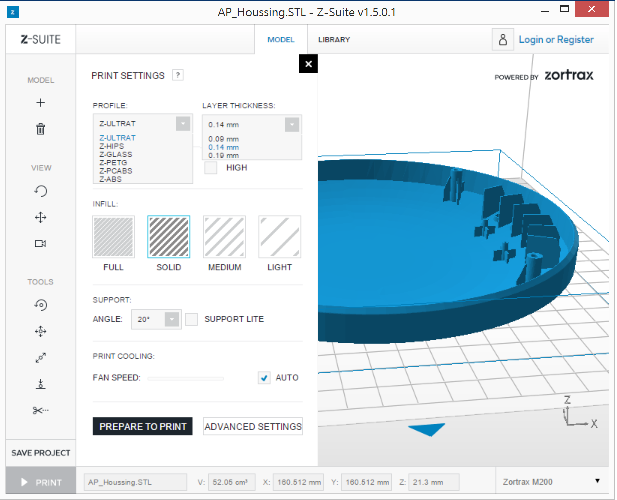Select Z-ULTRAT in the profile list
Image resolution: width=617 pixels, height=500 pixels.
[117, 138]
